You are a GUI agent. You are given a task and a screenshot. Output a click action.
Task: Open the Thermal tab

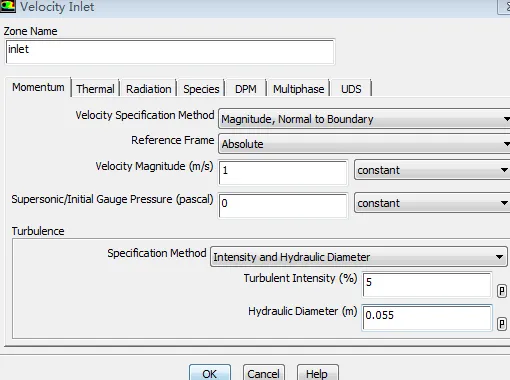pos(95,89)
